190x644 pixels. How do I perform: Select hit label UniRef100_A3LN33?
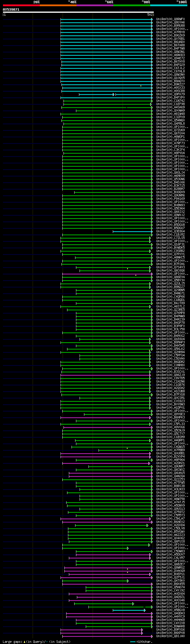click(170, 489)
